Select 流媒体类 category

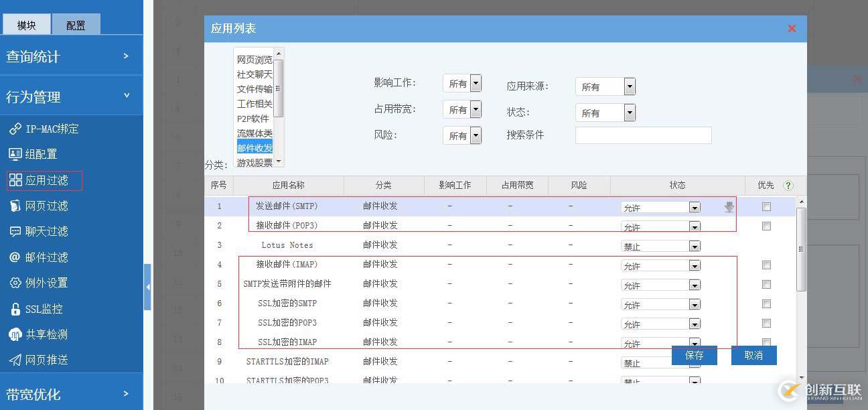(255, 133)
